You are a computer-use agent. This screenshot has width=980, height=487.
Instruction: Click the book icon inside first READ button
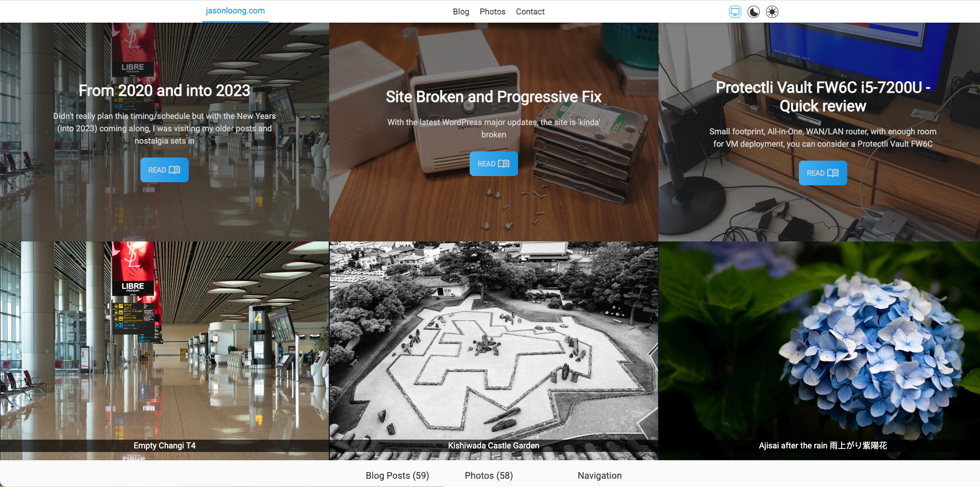175,169
